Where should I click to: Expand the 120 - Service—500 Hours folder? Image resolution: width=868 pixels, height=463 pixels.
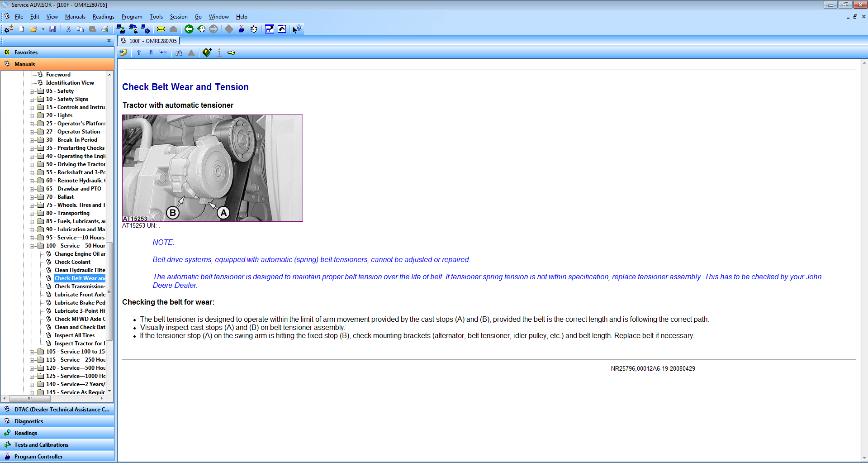pos(32,368)
